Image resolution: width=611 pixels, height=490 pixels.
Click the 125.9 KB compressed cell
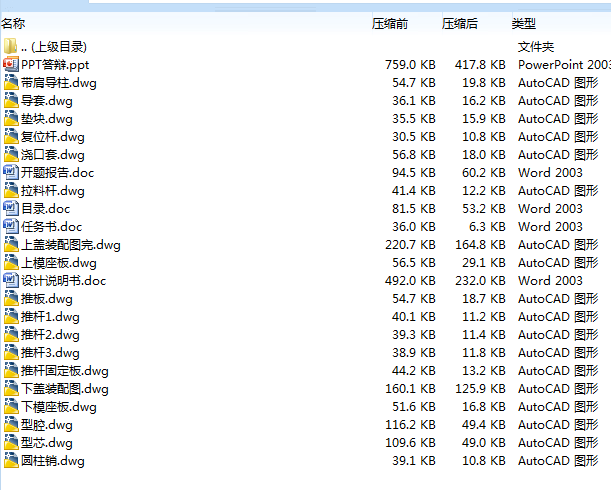pos(480,389)
